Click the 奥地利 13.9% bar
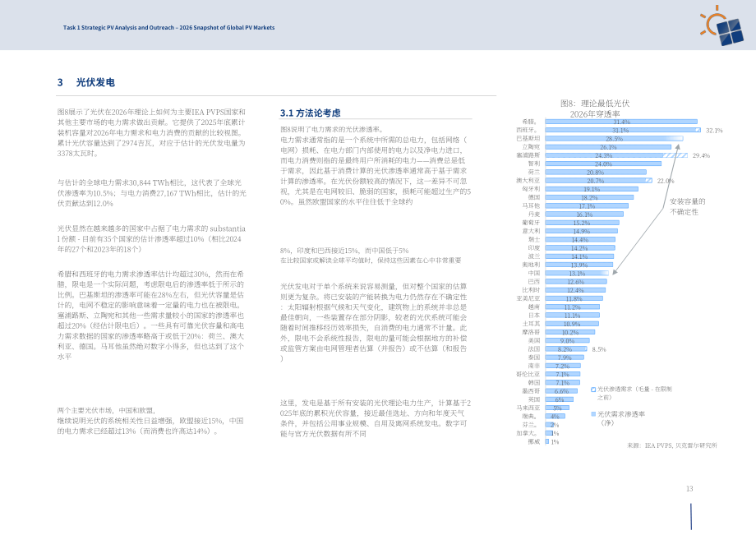Viewport: 756px width, 535px height. tap(579, 265)
